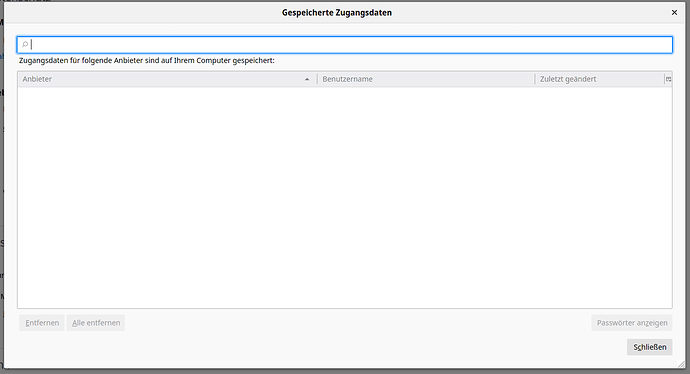Open the column picker icon

coord(668,79)
